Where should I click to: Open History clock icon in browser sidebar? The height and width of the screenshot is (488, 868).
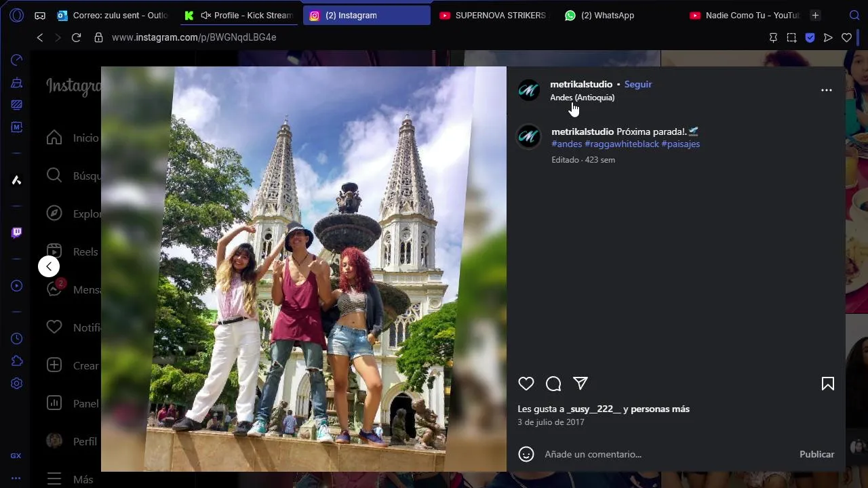point(17,338)
